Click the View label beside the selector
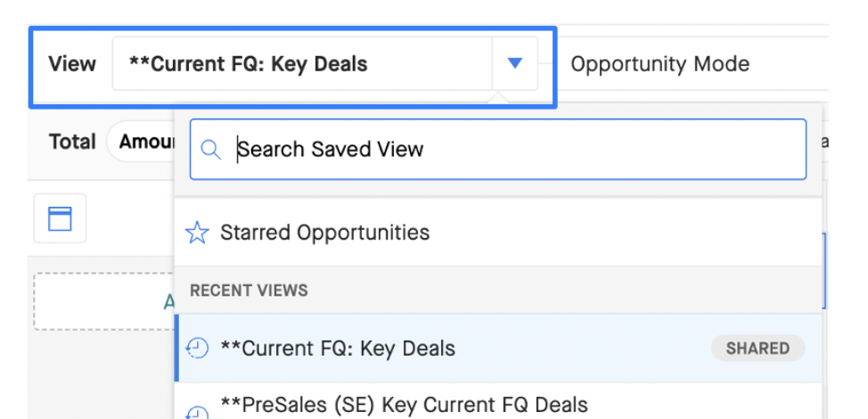The image size is (868, 419). click(72, 64)
